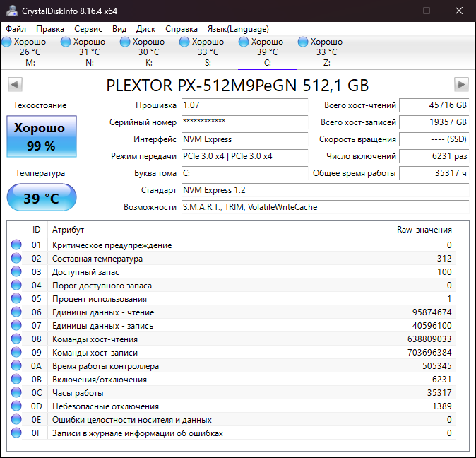Click the Стандарт field NVM Express 1.2
Screen dimensions: 476x458
[326, 190]
